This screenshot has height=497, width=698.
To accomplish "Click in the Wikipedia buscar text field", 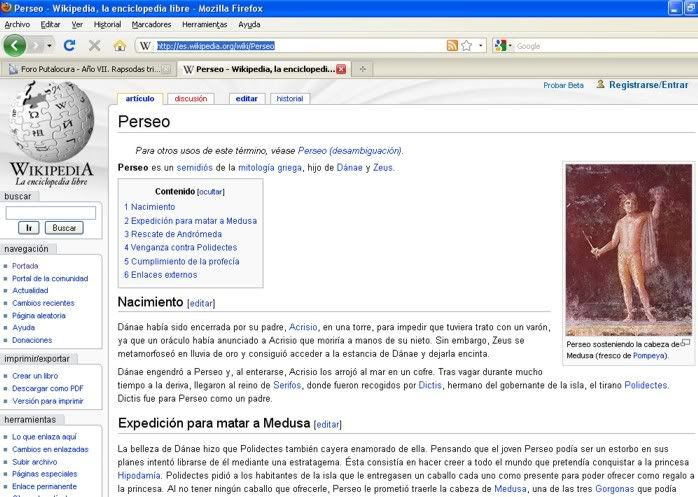I will click(51, 213).
